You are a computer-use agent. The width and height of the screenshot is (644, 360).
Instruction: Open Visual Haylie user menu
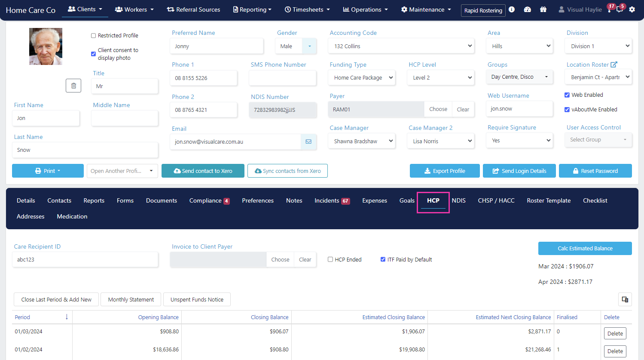pos(580,9)
